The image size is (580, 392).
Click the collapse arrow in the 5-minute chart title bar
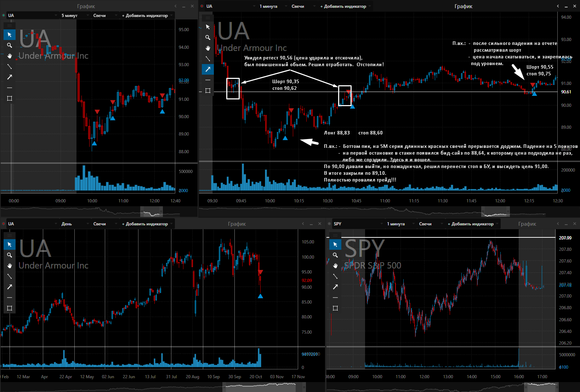tap(176, 6)
